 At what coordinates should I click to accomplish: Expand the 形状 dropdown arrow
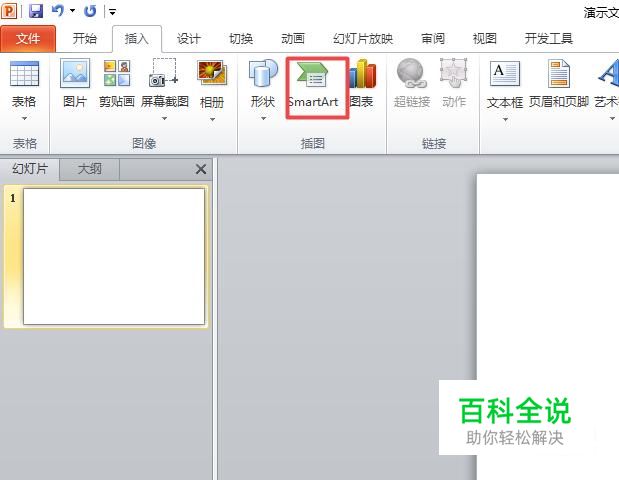pyautogui.click(x=263, y=118)
